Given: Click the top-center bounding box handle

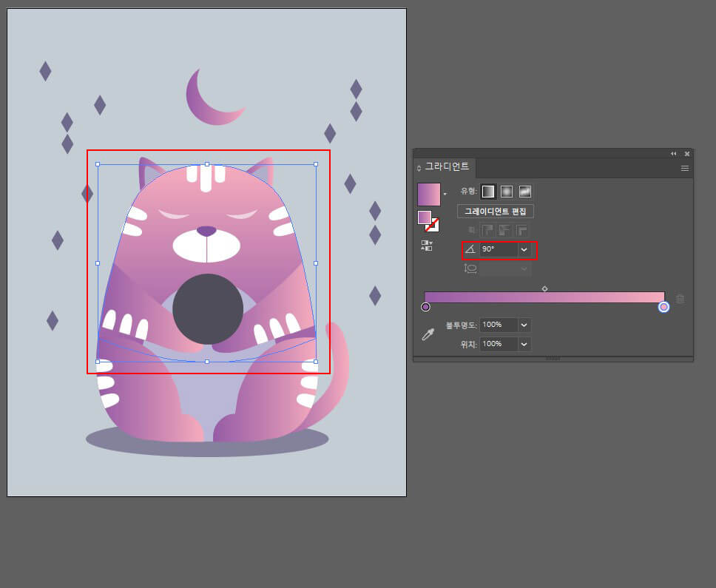Looking at the screenshot, I should pyautogui.click(x=207, y=164).
